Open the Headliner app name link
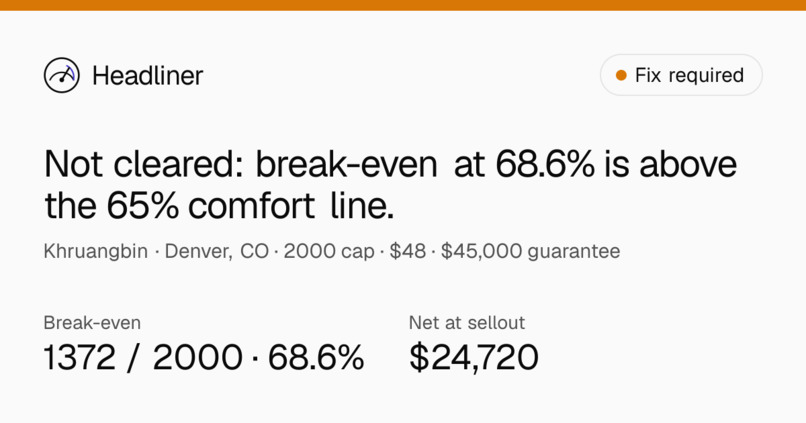 pyautogui.click(x=148, y=76)
